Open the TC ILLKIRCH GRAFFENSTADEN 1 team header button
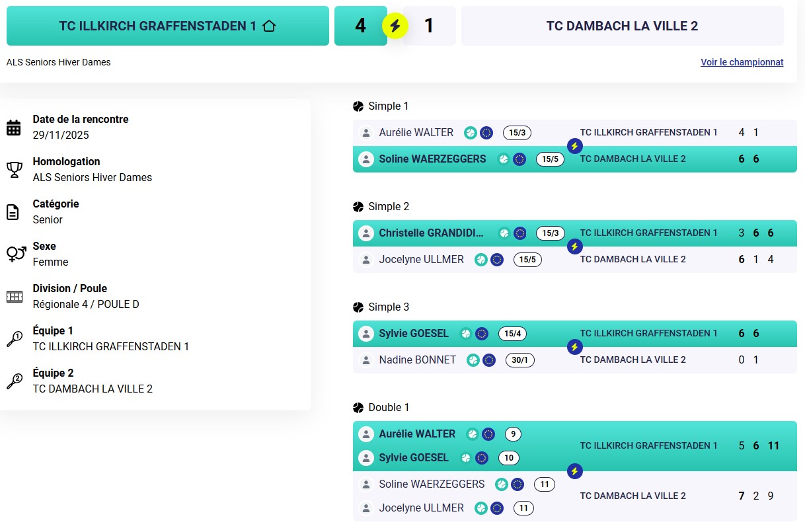This screenshot has width=805, height=532. (167, 26)
